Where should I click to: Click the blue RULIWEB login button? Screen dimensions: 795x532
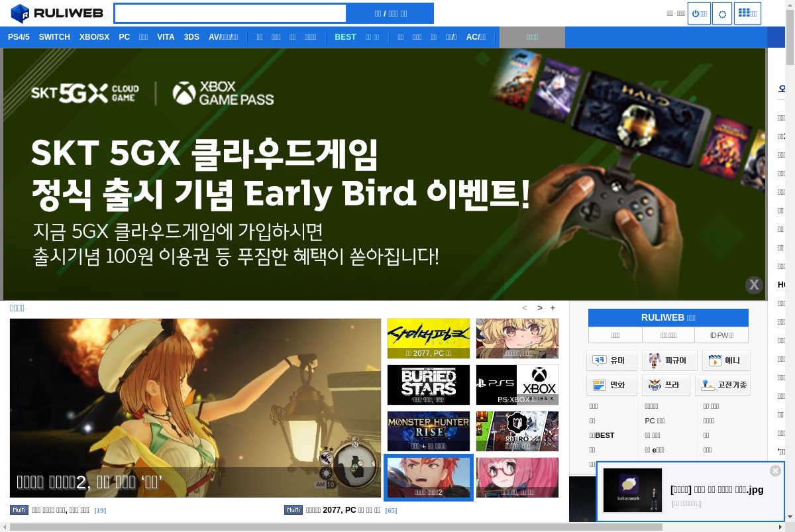click(668, 317)
